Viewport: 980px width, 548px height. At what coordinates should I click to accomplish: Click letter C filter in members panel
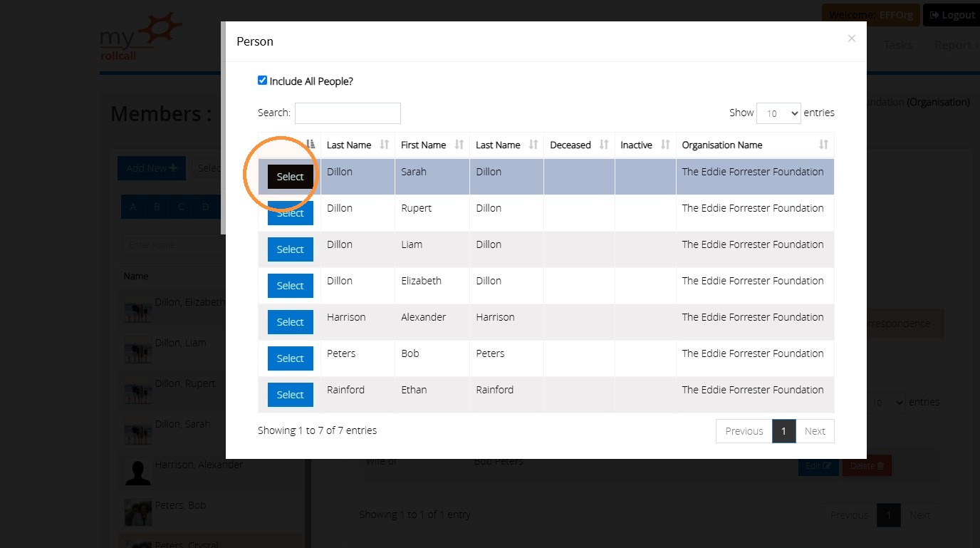point(181,207)
